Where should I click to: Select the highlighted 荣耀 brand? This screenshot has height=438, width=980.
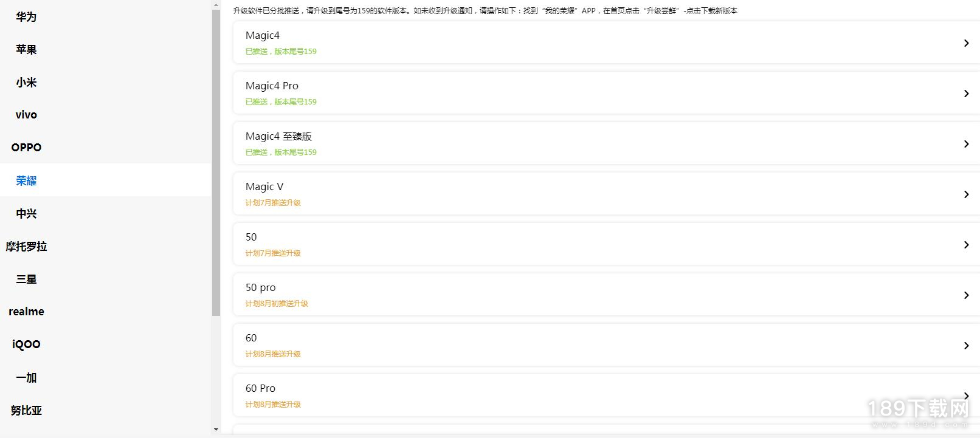26,180
